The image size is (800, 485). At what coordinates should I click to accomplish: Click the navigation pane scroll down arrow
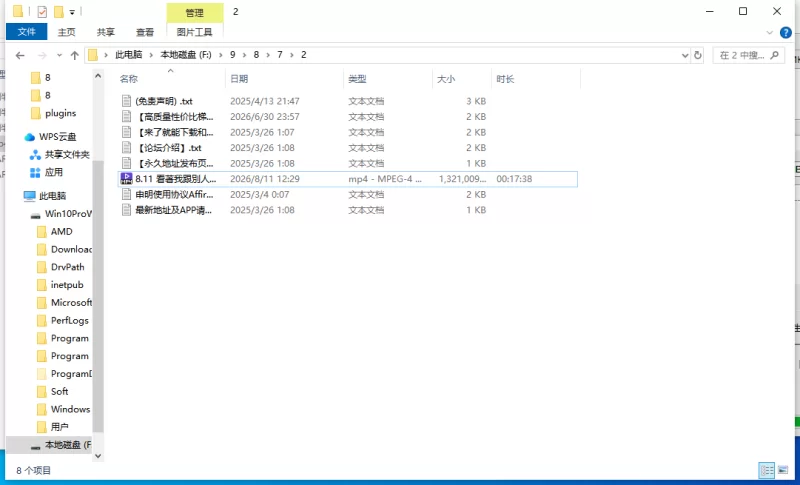coord(98,456)
